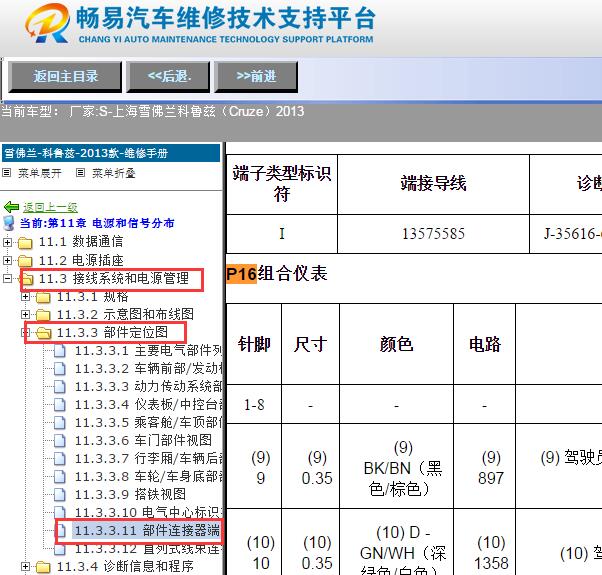The image size is (602, 575).
Task: Click the icon beside 菜单折叠
Action: pos(80,173)
